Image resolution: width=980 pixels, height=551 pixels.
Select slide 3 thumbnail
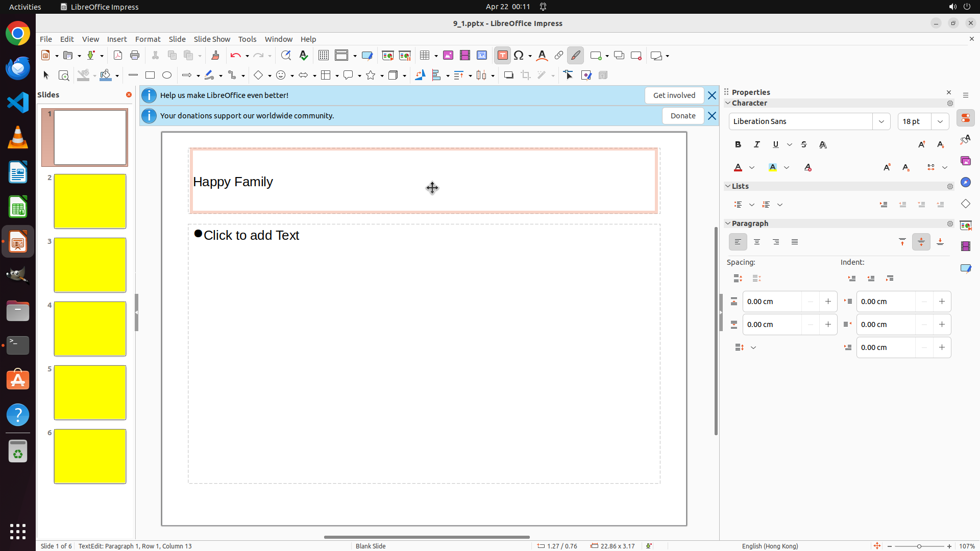pos(90,265)
